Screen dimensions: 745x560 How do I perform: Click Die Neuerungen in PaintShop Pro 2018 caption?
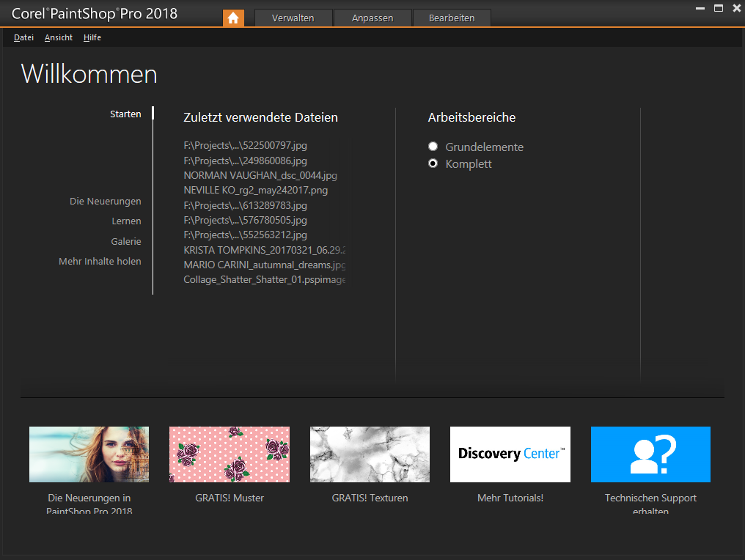coord(89,504)
